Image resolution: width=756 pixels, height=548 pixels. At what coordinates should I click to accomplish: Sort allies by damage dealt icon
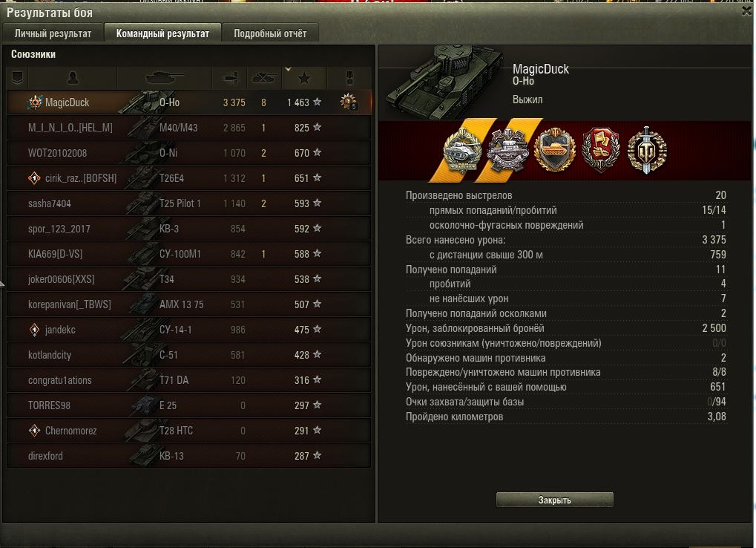click(229, 78)
